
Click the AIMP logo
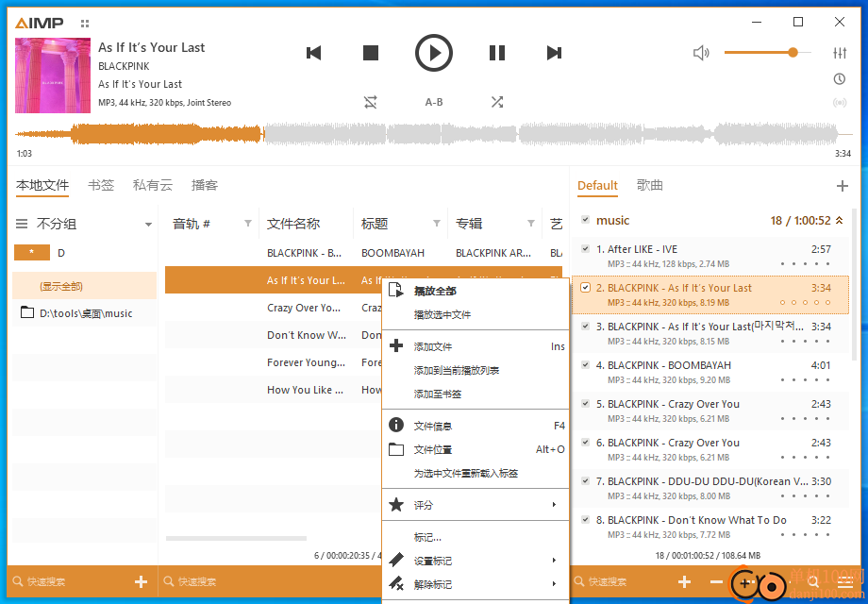coord(40,23)
